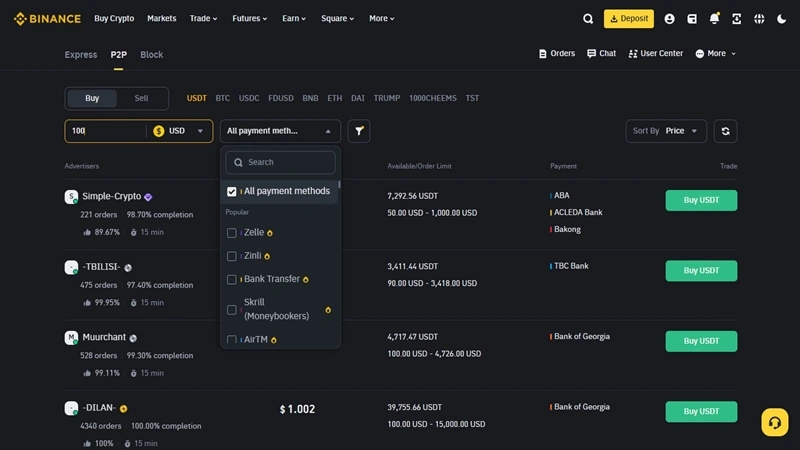Click the -DILAN- avatar

(x=71, y=408)
